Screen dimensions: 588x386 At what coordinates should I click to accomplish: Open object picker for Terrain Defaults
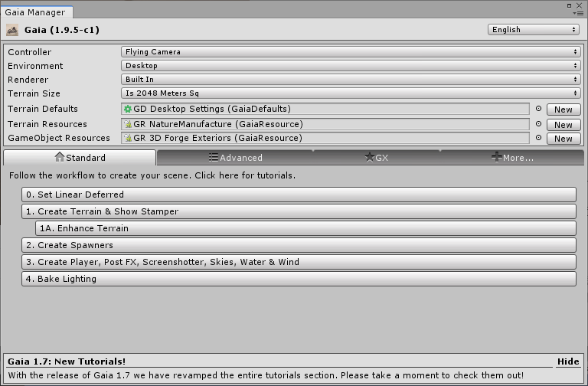(538, 109)
